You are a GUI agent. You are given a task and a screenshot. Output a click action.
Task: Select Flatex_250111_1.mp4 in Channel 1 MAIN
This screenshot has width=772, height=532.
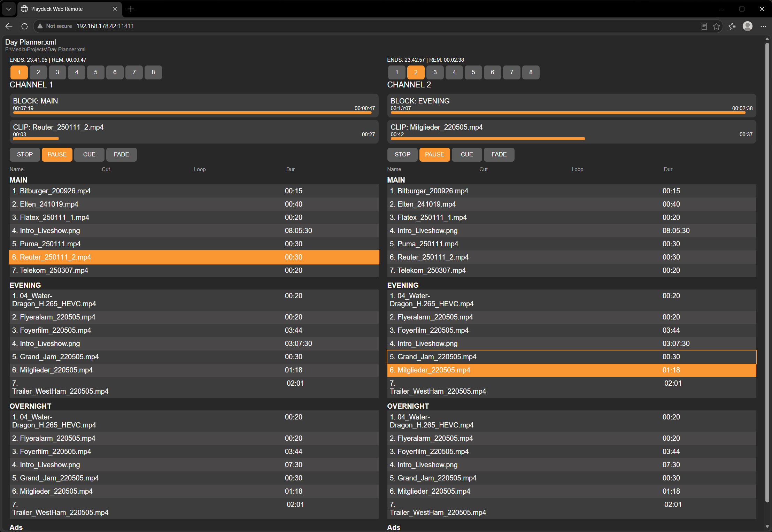click(194, 217)
